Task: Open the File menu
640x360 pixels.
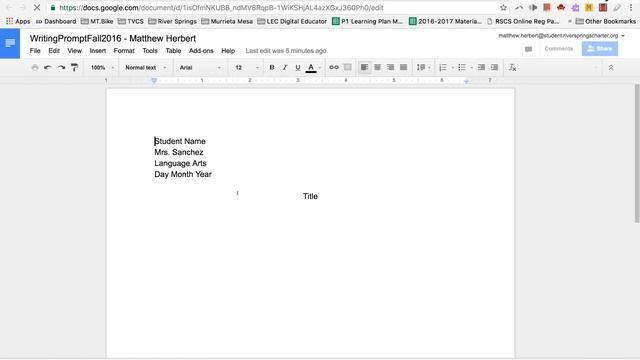Action: 35,51
